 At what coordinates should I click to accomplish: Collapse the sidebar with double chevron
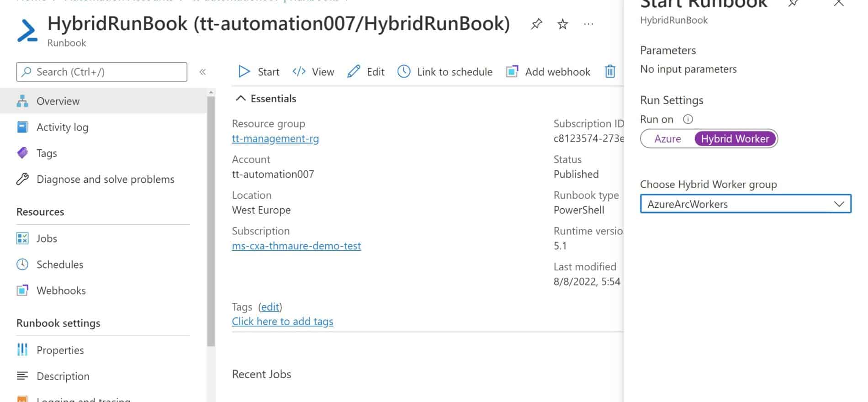click(x=203, y=72)
